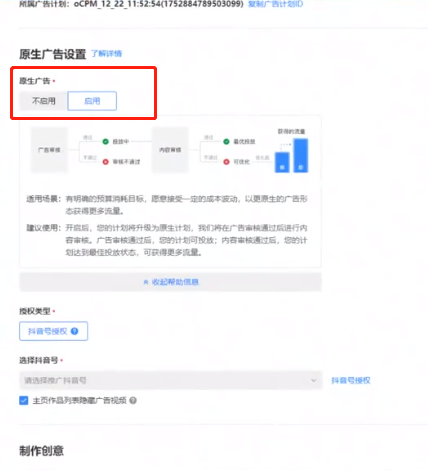Click the 内容审核 box in the diagram
Viewport: 428px width, 470px height.
click(170, 150)
